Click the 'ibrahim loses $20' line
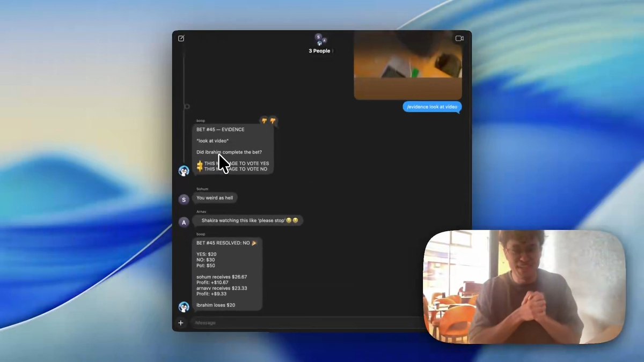The height and width of the screenshot is (362, 644). [x=216, y=305]
